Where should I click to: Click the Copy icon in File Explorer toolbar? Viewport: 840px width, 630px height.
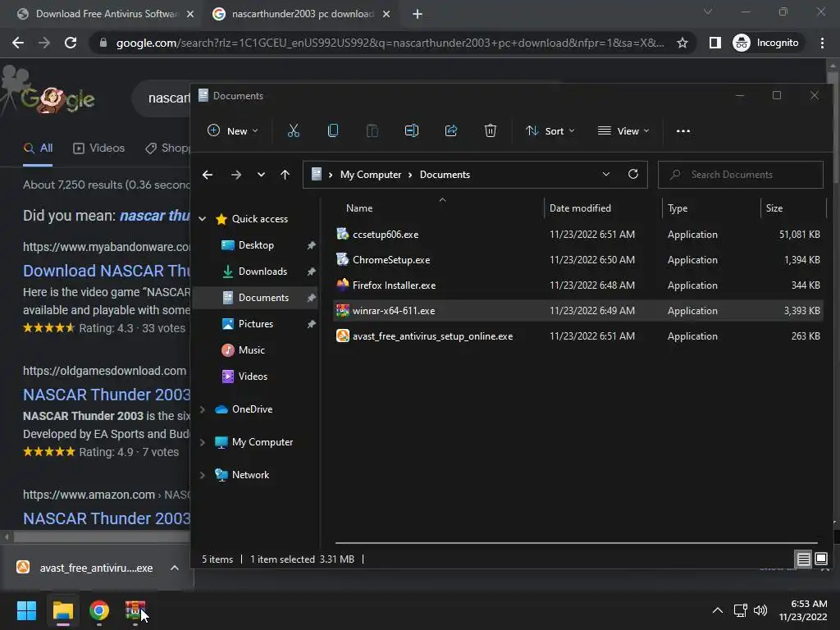[333, 130]
